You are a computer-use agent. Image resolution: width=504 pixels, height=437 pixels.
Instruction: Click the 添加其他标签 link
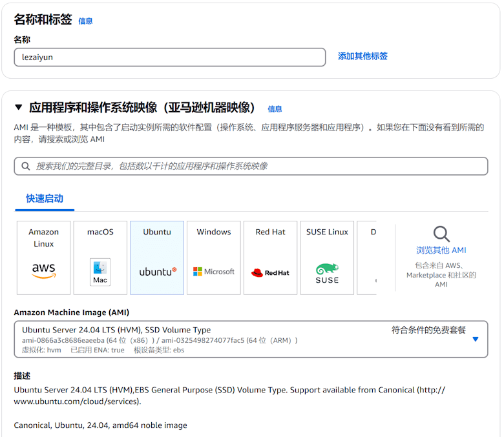point(362,57)
